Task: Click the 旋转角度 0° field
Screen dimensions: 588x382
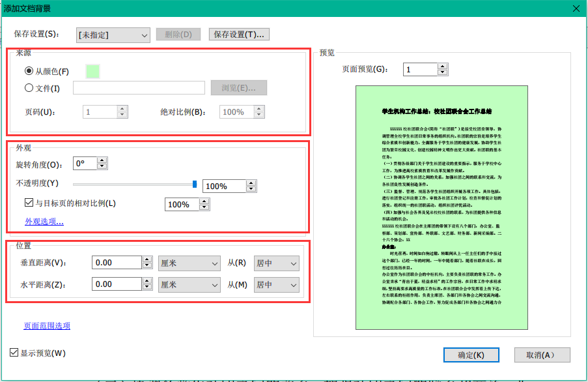Action: click(85, 163)
